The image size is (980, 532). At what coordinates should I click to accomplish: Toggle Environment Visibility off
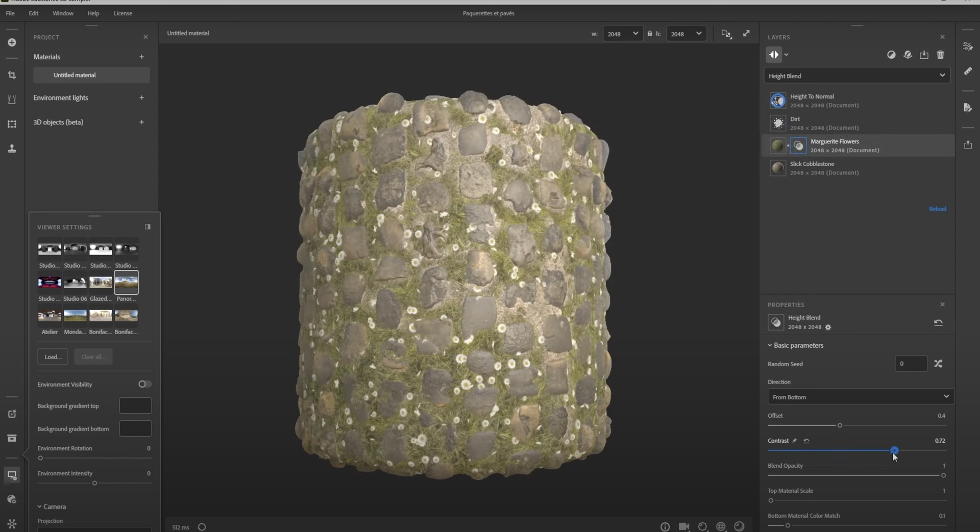point(144,384)
